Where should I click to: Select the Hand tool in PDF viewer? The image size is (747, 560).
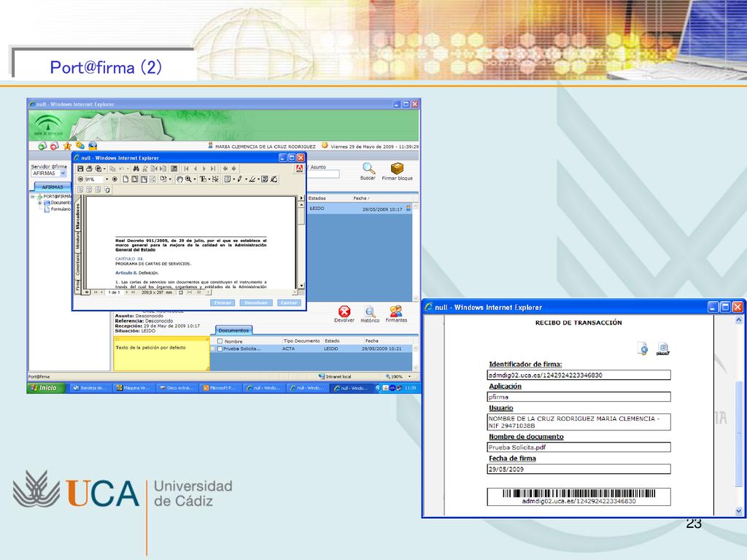(179, 179)
